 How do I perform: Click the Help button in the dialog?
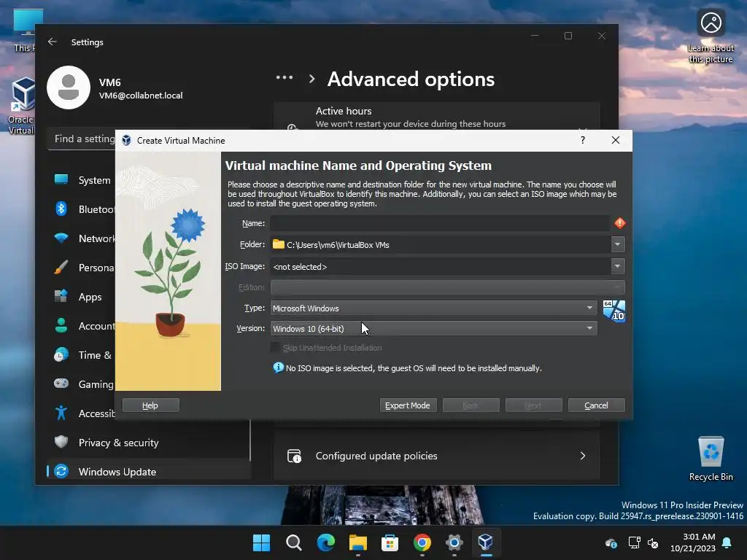tap(150, 405)
